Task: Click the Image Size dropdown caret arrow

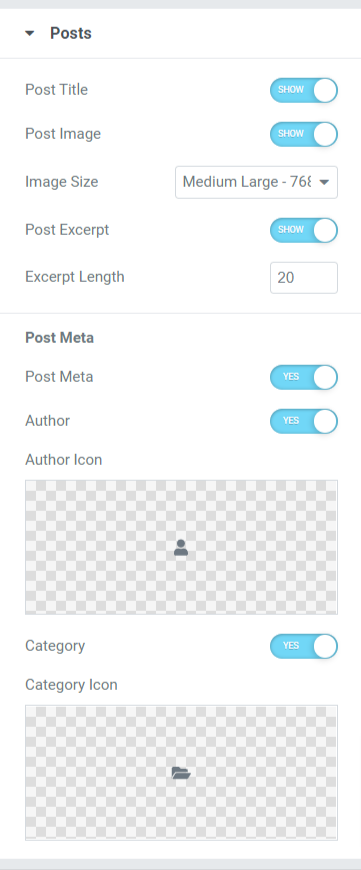Action: point(326,182)
